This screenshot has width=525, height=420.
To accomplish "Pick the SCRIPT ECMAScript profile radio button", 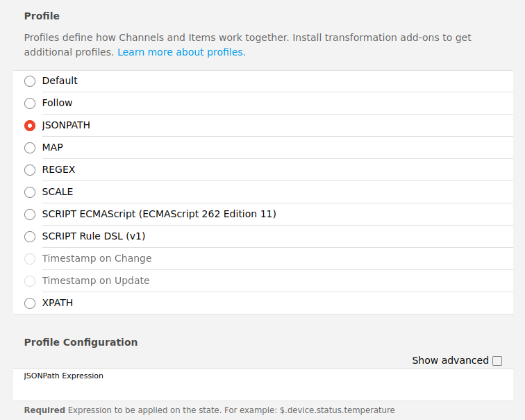I will (30, 215).
